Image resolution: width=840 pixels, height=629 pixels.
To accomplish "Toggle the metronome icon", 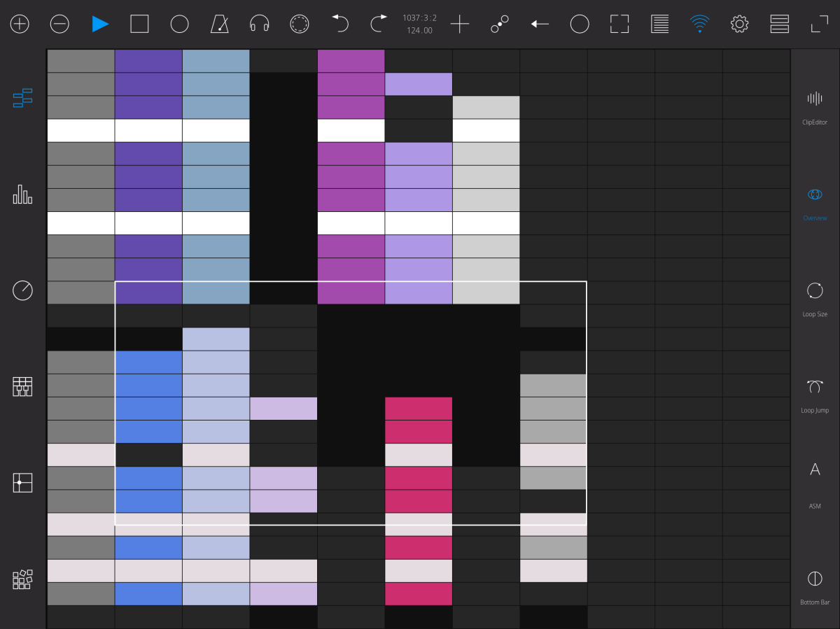I will coord(220,24).
